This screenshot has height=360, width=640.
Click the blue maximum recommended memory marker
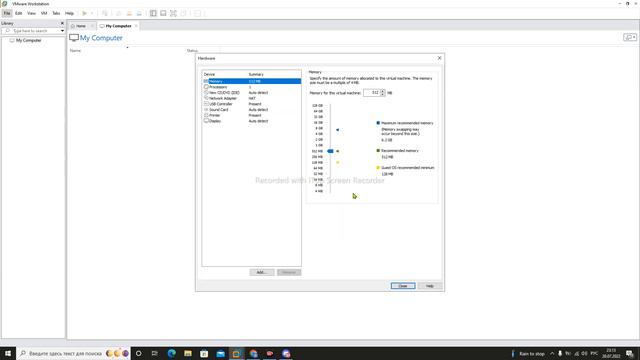pyautogui.click(x=338, y=130)
